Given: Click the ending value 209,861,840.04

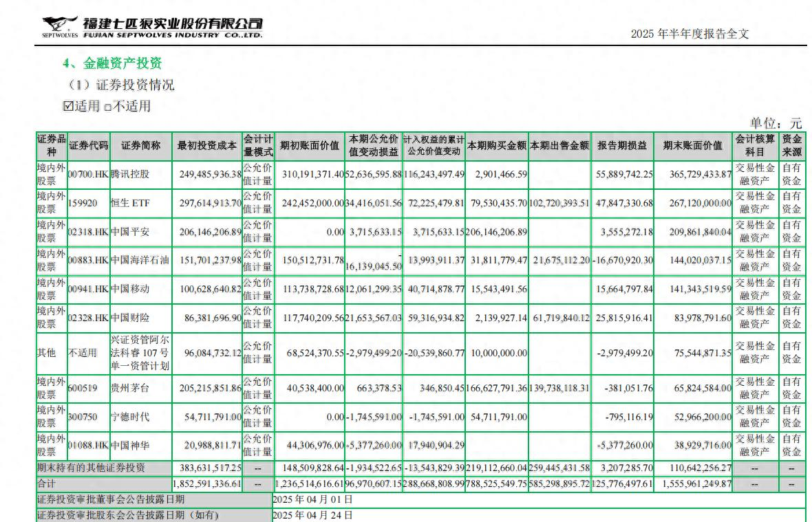Looking at the screenshot, I should click(700, 232).
